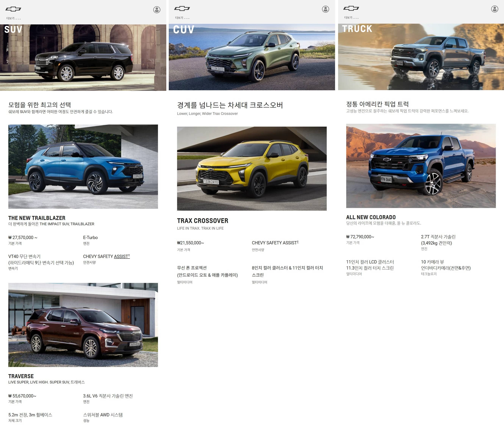Image resolution: width=504 pixels, height=430 pixels.
Task: Click the ₩ 27,570,000 ~ Trailblazer price
Action: tap(23, 238)
